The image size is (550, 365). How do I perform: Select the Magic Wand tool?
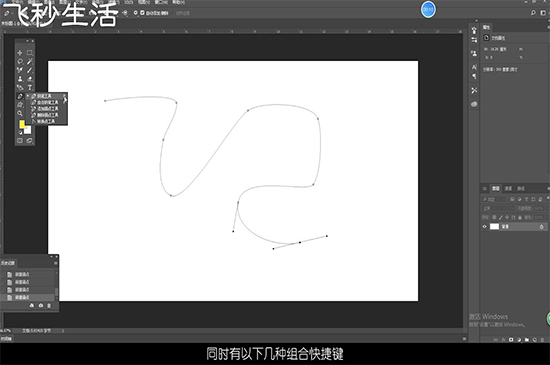click(30, 61)
